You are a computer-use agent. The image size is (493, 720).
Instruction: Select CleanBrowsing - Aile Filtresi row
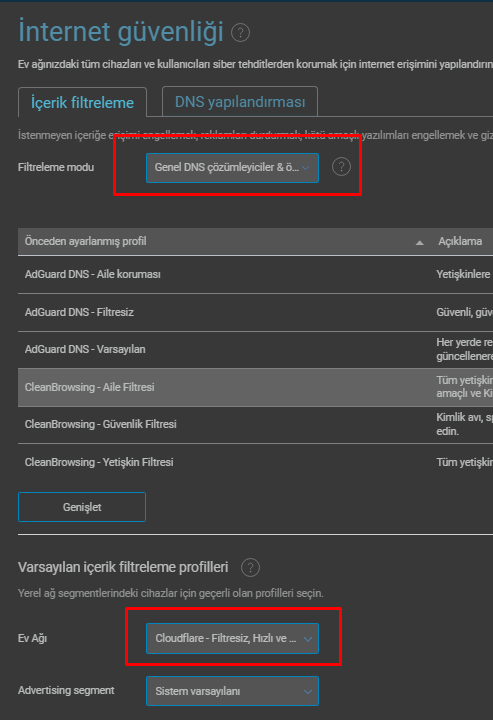click(x=255, y=387)
